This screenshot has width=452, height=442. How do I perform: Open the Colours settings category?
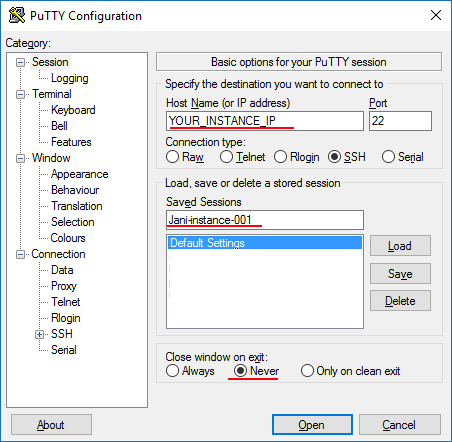pyautogui.click(x=68, y=238)
